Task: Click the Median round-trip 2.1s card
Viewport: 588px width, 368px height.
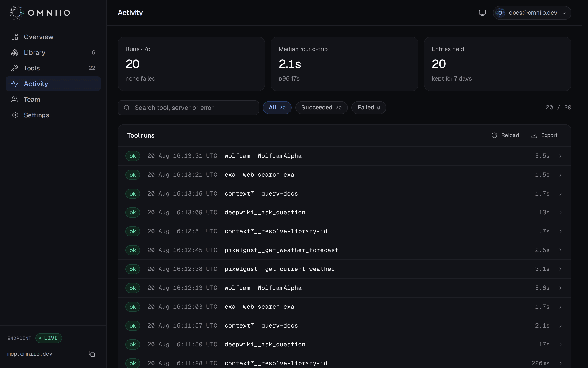Action: [x=344, y=64]
